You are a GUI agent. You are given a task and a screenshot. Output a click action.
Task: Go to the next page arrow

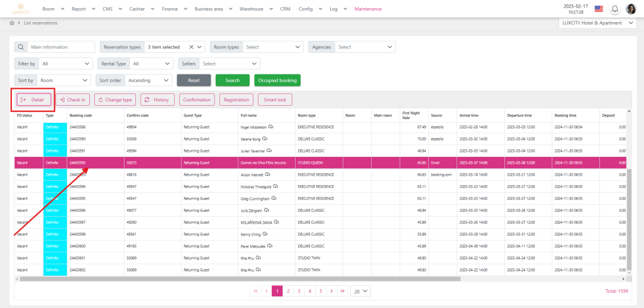[x=331, y=291]
